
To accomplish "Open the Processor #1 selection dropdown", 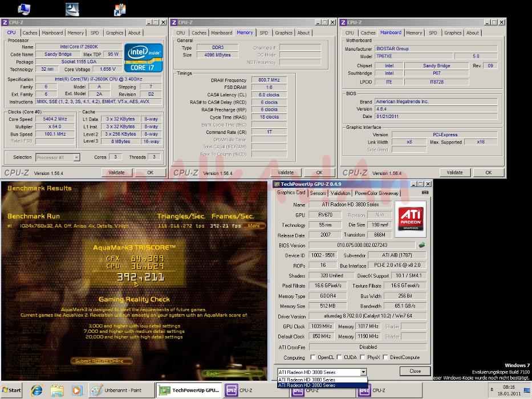I will pos(76,157).
